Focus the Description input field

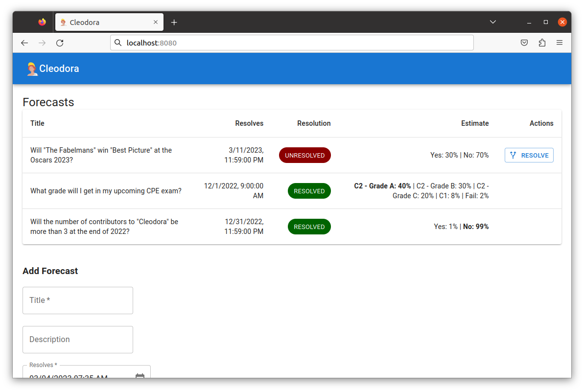[x=78, y=340]
